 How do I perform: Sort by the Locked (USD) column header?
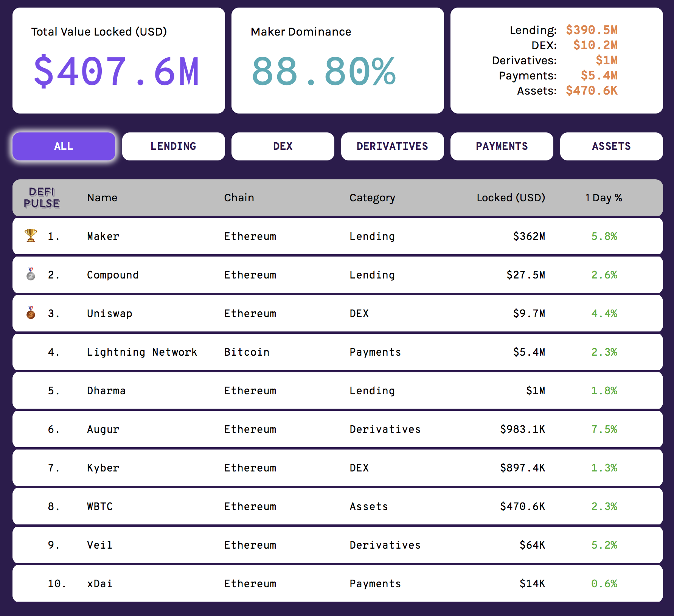511,198
